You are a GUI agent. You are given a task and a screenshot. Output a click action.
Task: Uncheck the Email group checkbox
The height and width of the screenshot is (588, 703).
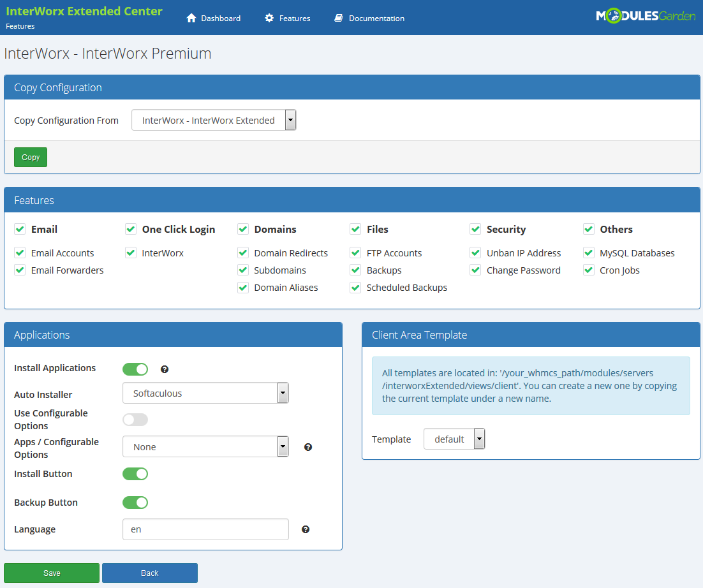tap(20, 230)
